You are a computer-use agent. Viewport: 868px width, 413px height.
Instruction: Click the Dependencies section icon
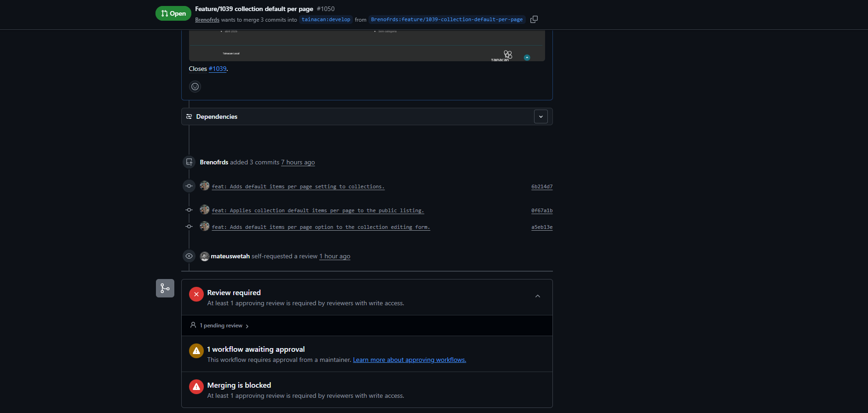pos(189,116)
